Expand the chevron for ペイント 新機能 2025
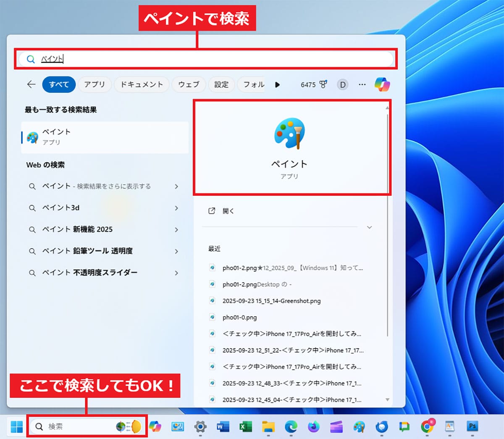Image resolution: width=504 pixels, height=439 pixels. [176, 229]
